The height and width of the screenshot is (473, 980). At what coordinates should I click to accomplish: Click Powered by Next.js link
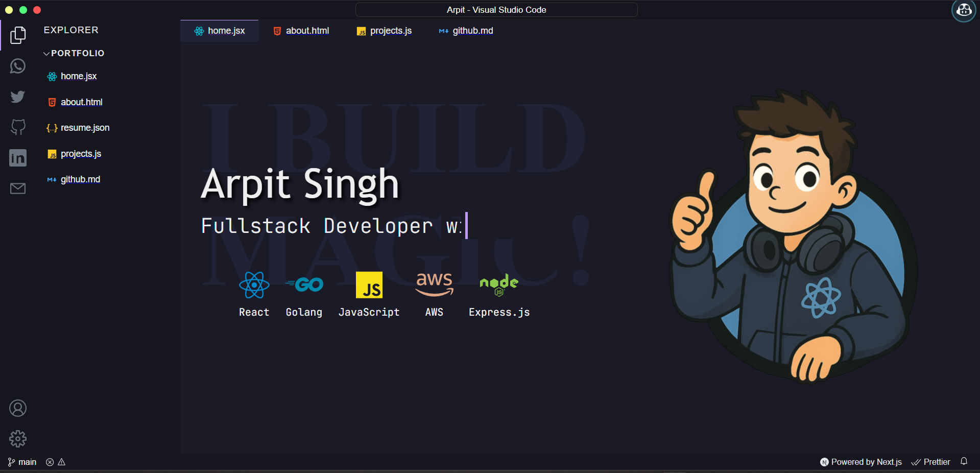(x=866, y=462)
